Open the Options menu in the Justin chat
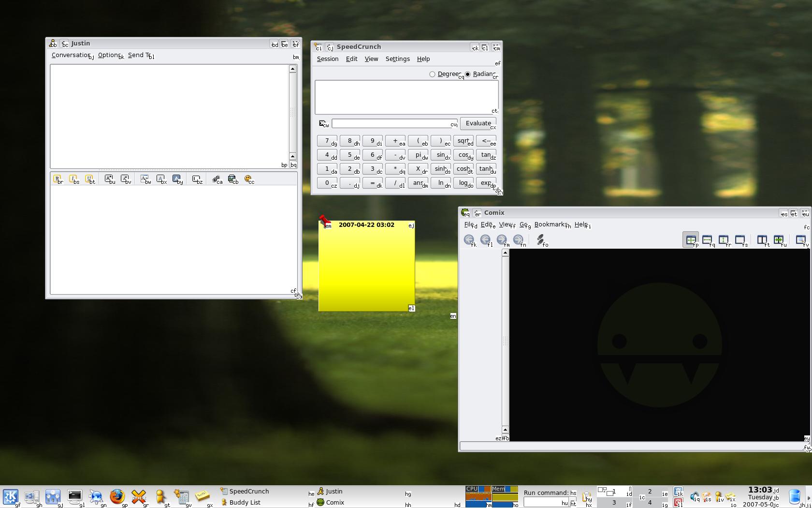 tap(108, 55)
